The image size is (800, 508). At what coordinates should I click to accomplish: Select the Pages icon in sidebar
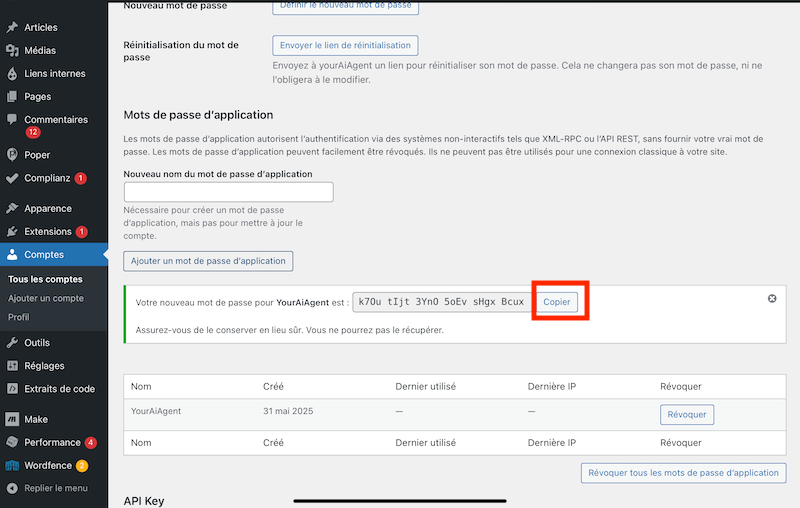point(12,97)
